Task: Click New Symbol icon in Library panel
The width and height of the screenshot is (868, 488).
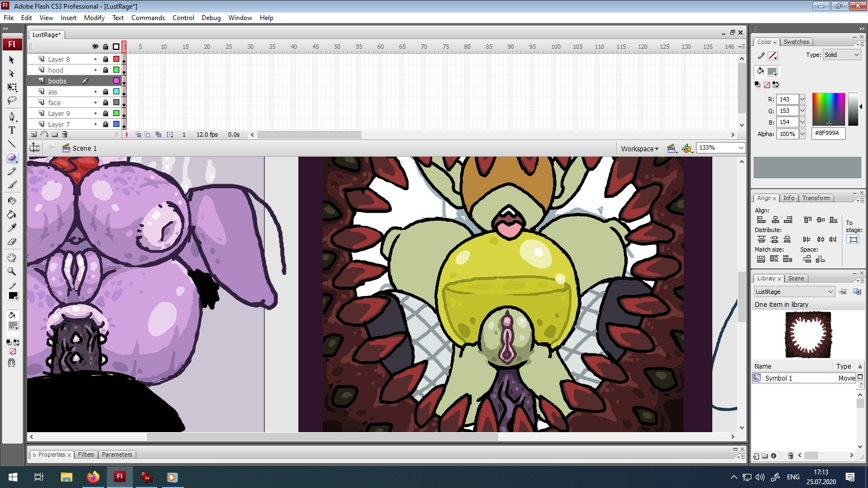Action: (756, 456)
